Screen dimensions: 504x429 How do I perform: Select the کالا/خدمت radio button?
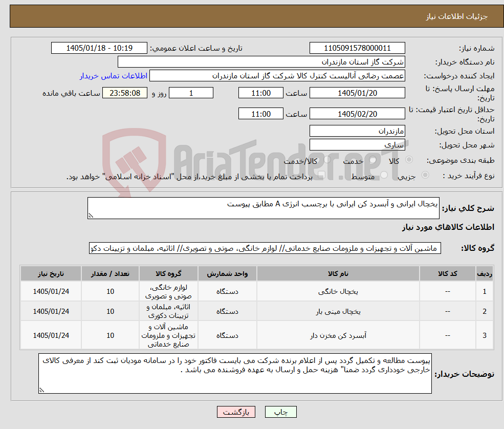(327, 160)
